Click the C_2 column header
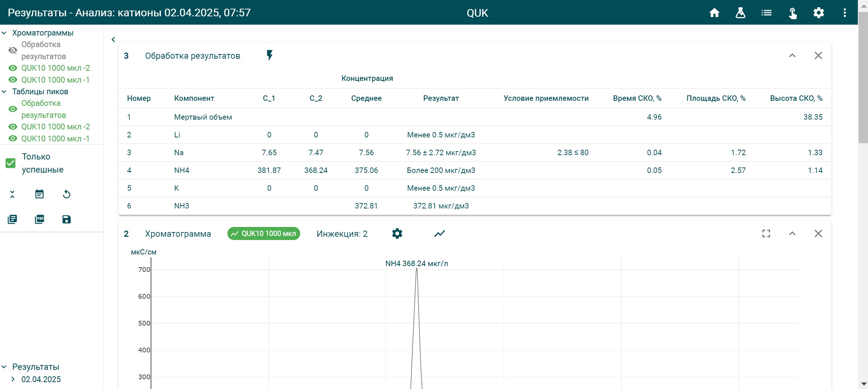Screen dimensions: 868x389 point(316,98)
